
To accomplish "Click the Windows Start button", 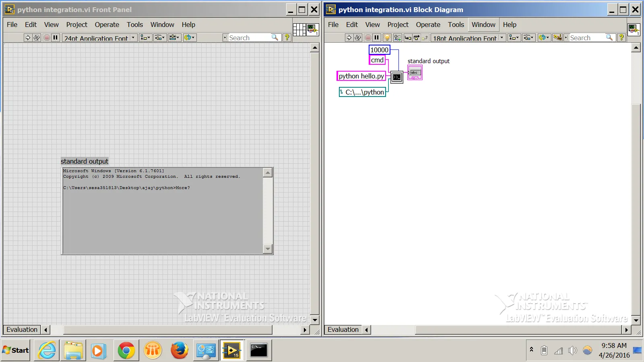I will coord(16,350).
